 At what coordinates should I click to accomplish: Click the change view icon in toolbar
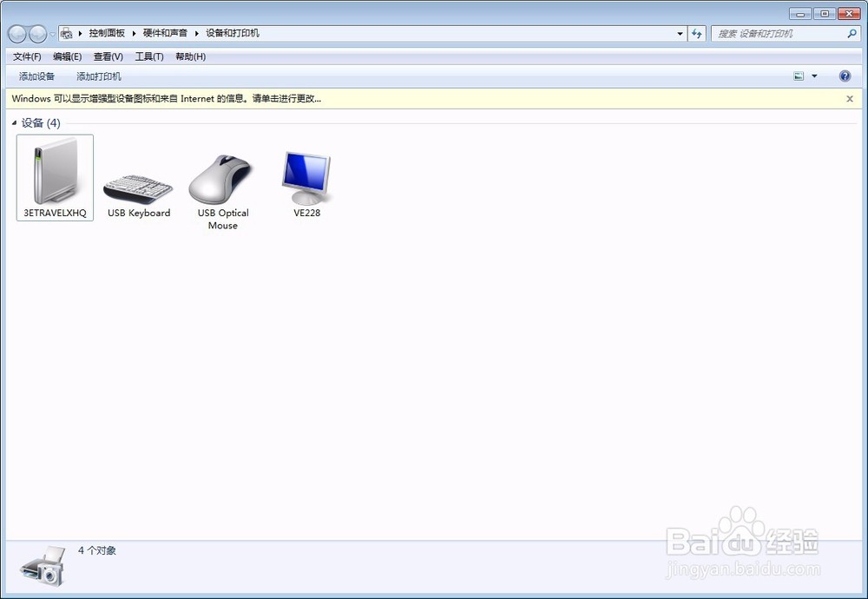pos(799,76)
